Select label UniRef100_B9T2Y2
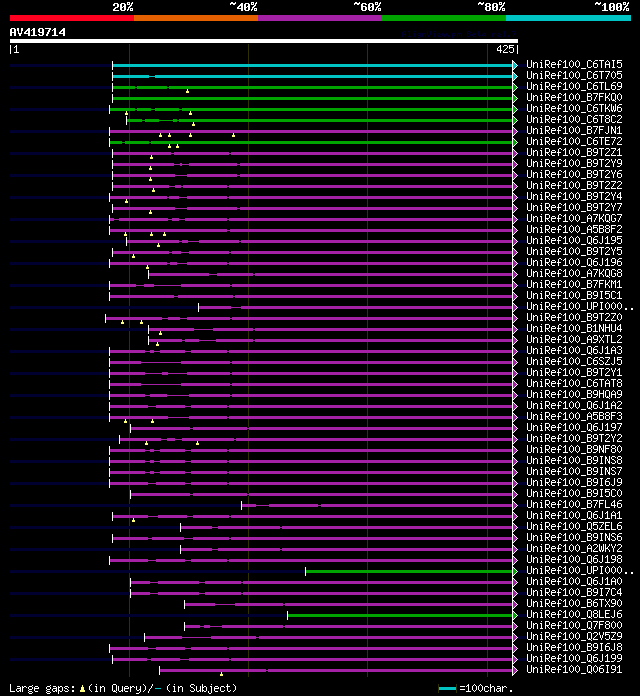The width and height of the screenshot is (640, 696). [574, 438]
